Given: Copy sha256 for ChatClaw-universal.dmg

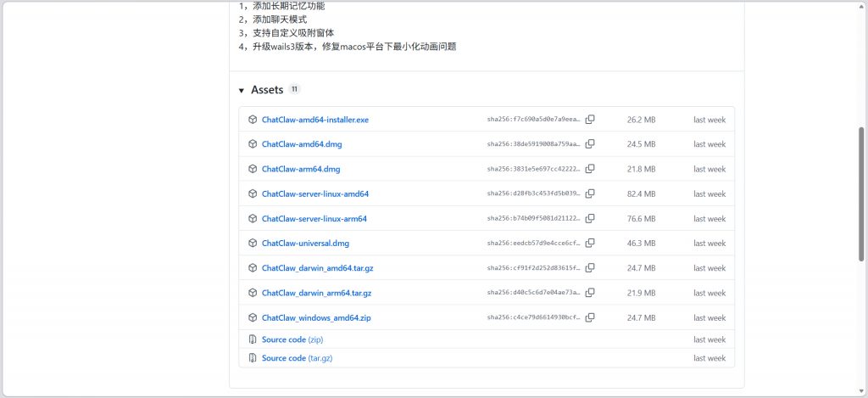Looking at the screenshot, I should [x=590, y=243].
